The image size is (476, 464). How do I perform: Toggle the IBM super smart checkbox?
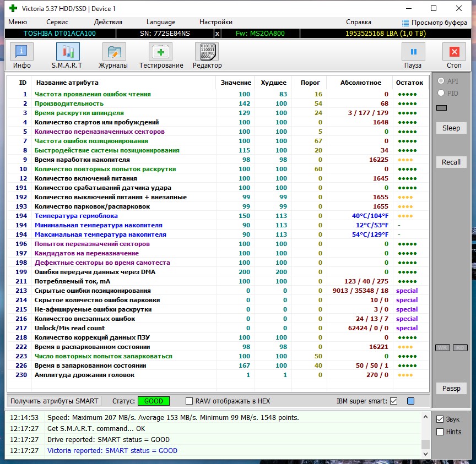(394, 401)
